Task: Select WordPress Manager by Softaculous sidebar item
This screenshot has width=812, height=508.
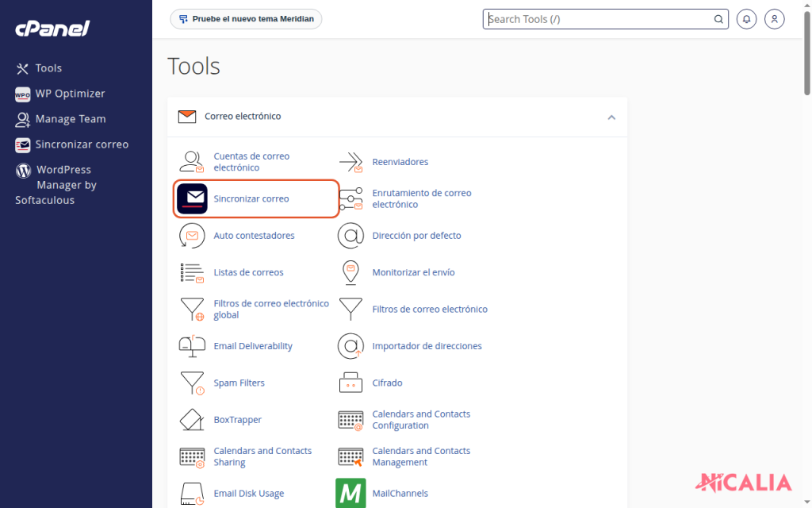Action: pos(56,184)
